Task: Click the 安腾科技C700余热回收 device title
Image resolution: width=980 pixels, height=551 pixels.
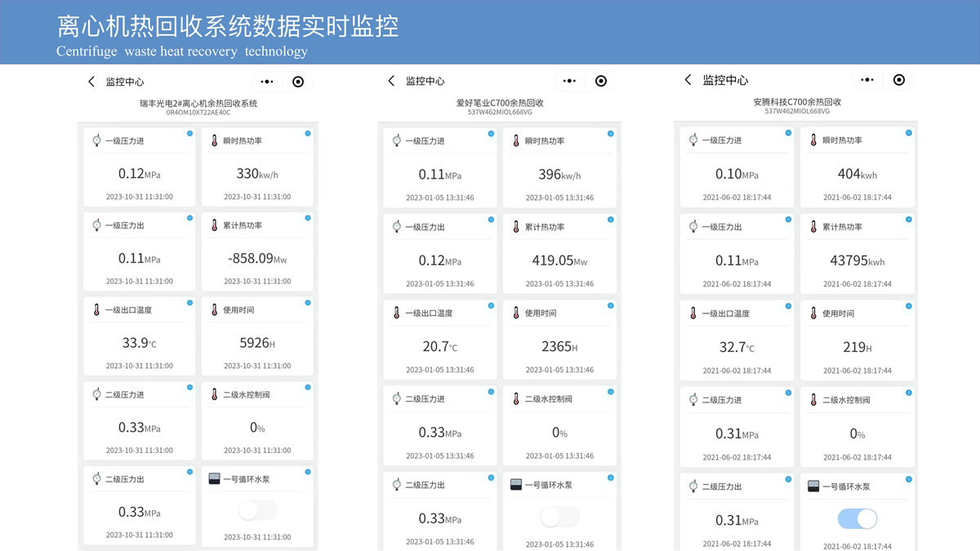Action: pyautogui.click(x=797, y=102)
